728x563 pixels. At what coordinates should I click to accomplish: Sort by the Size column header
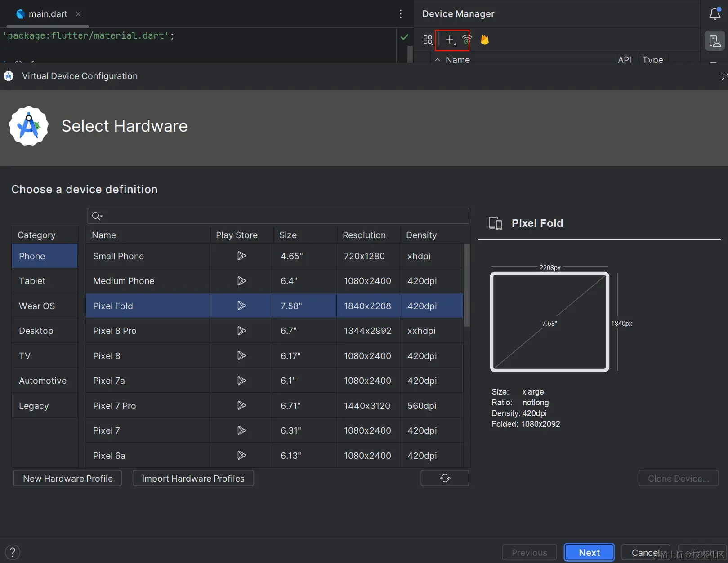pos(305,235)
